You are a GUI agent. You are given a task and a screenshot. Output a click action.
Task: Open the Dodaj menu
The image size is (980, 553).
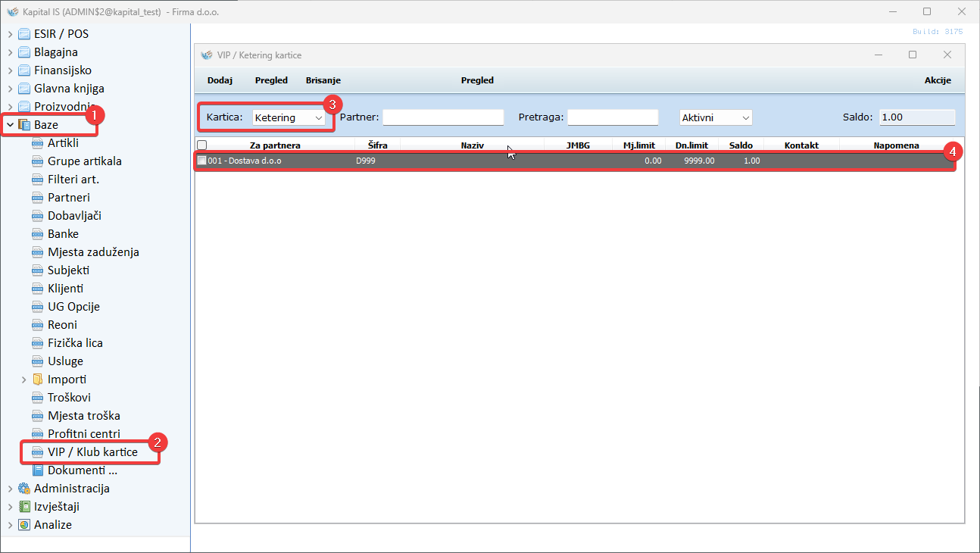pos(219,80)
